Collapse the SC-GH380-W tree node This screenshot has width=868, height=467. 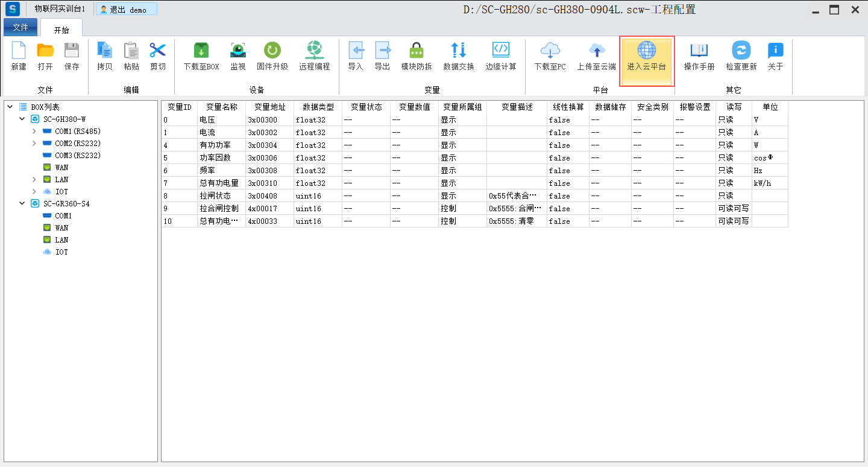[22, 119]
